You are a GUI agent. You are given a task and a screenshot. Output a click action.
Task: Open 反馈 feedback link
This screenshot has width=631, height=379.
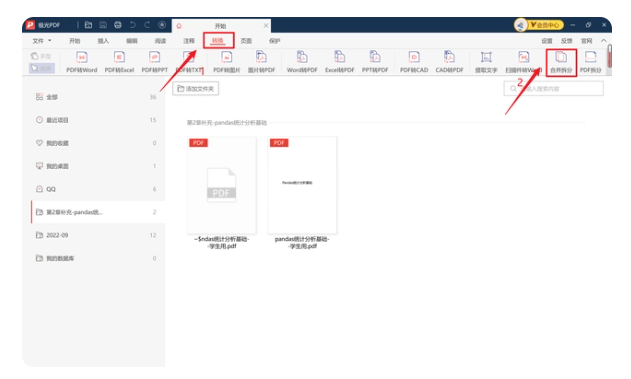point(567,41)
